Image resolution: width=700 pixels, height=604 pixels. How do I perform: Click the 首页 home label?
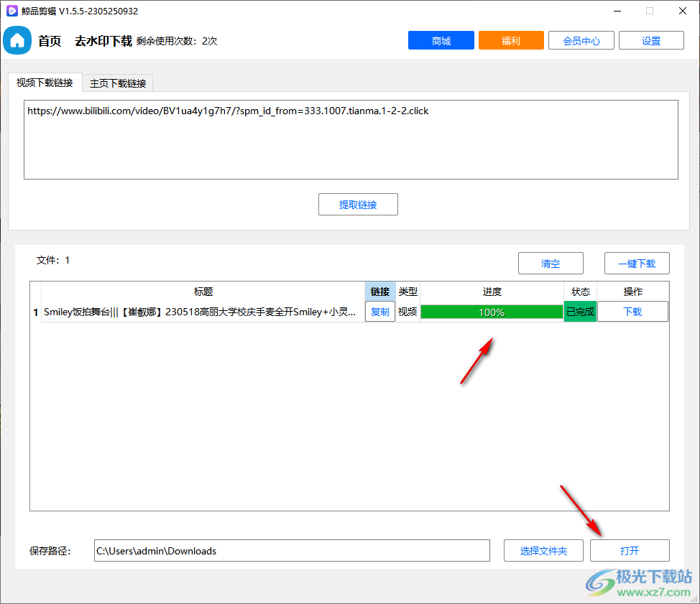point(50,41)
